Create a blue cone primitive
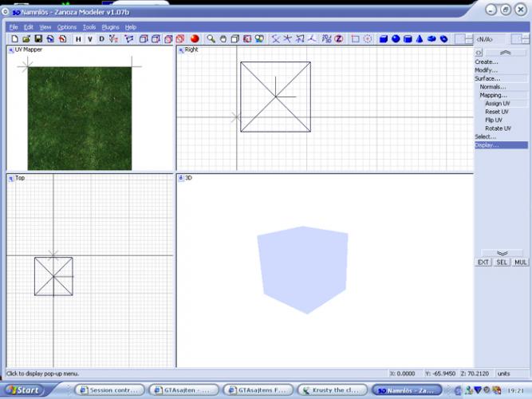 [419, 38]
